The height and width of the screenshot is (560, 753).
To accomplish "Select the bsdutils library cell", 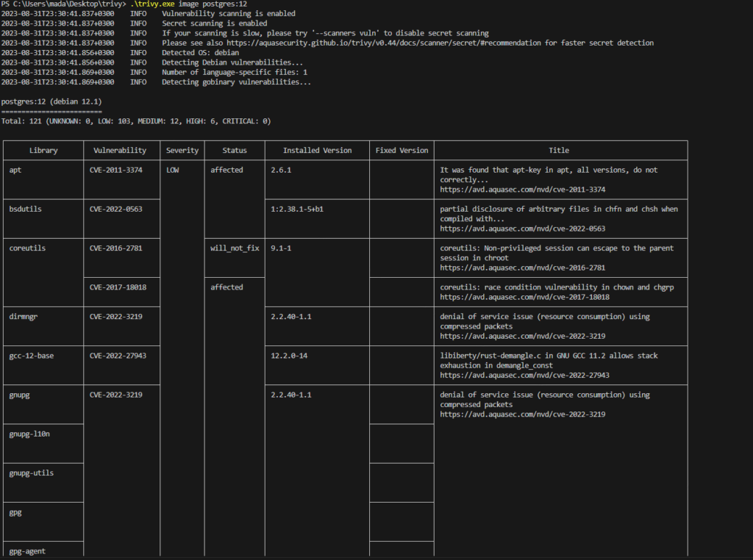I will point(26,209).
